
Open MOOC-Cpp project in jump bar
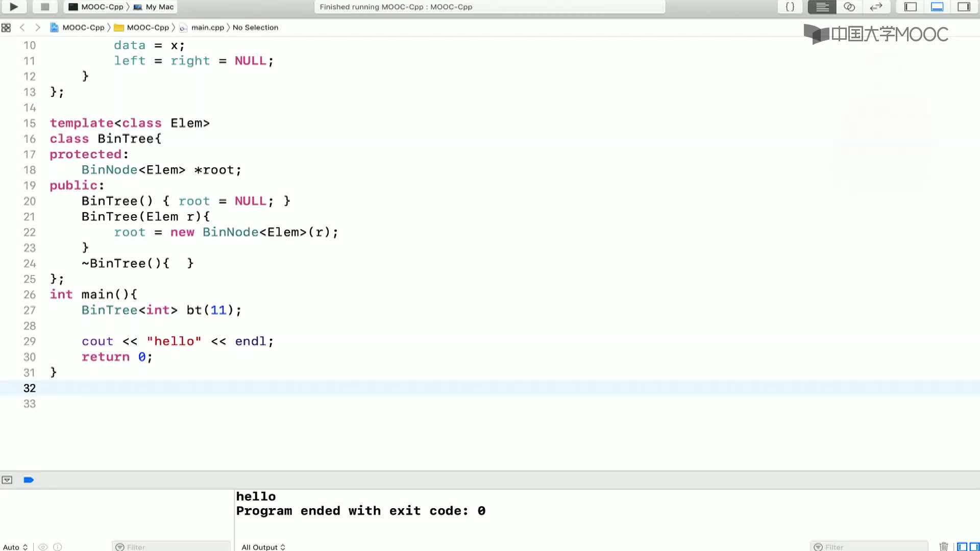coord(78,28)
